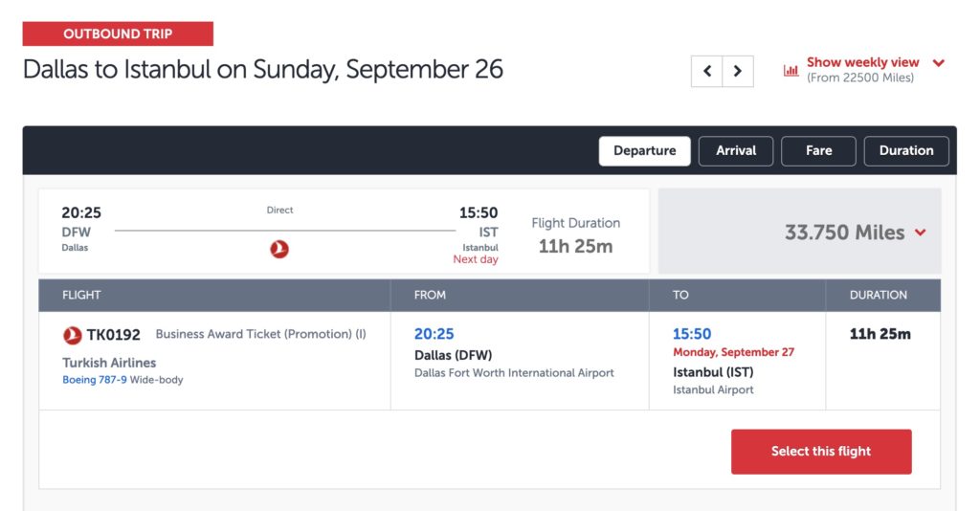Expand the 33.750 Miles fare chevron
Image resolution: width=980 pixels, height=511 pixels.
pyautogui.click(x=920, y=233)
